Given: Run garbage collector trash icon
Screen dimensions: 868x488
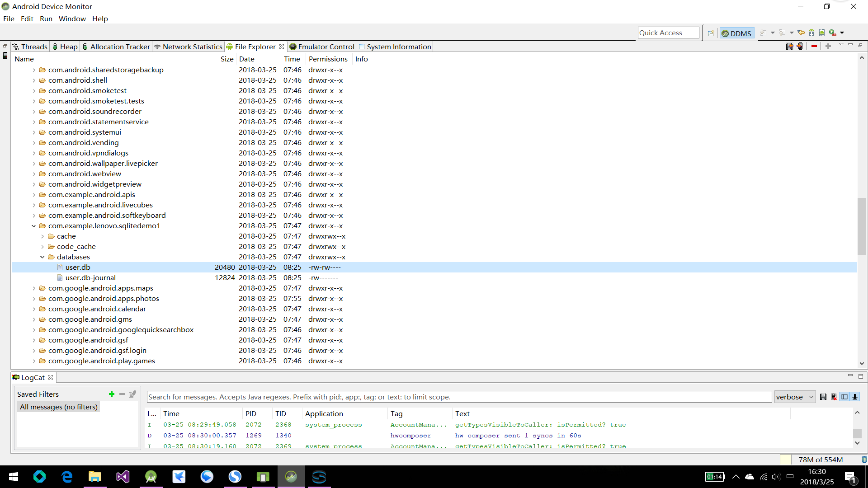Looking at the screenshot, I should 864,460.
